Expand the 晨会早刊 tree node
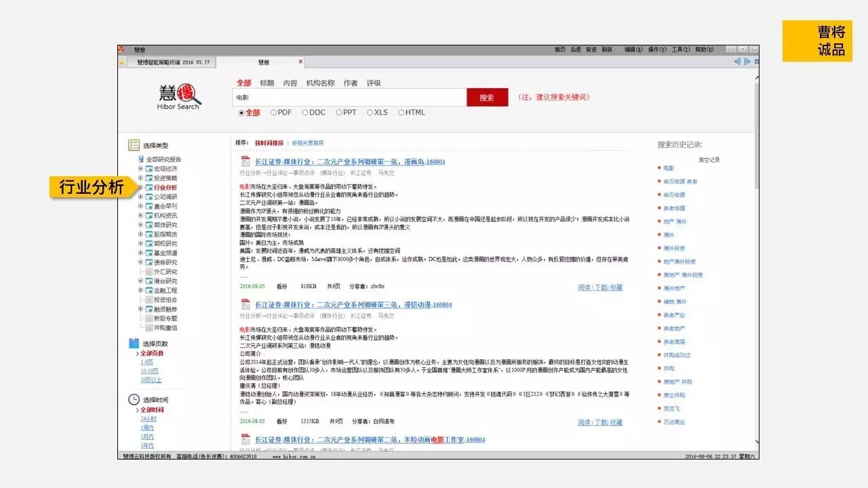This screenshot has width=868, height=488. [140, 206]
